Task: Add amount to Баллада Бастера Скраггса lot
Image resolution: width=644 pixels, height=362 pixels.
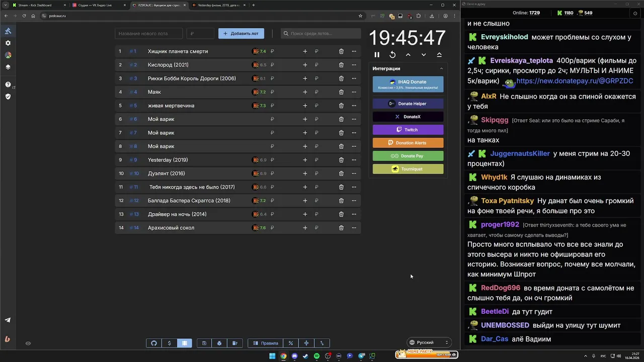Action: click(x=305, y=201)
